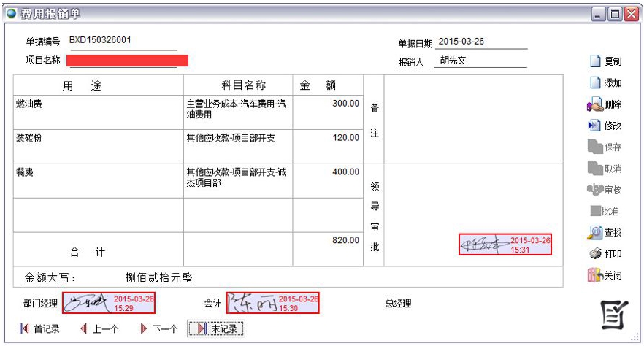Screen dimensions: 644x346
Task: Click the 打印 (Print) icon button
Action: [605, 254]
